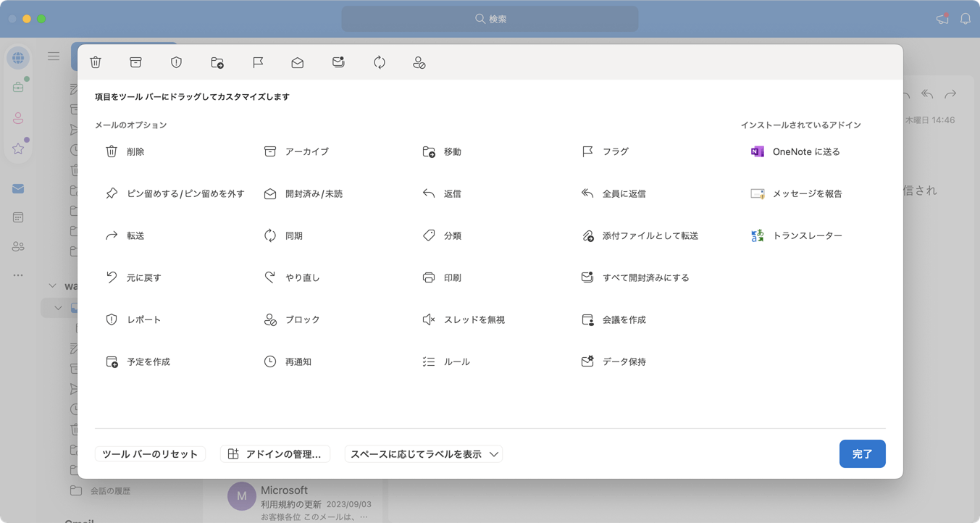Select the 分類 tag option
The width and height of the screenshot is (980, 523).
(442, 235)
